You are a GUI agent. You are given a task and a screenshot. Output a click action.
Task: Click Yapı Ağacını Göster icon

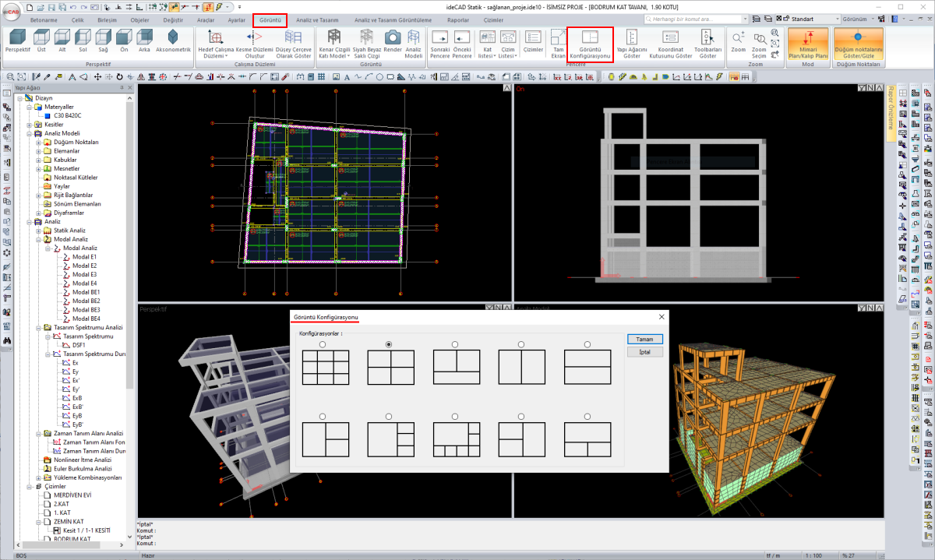632,37
